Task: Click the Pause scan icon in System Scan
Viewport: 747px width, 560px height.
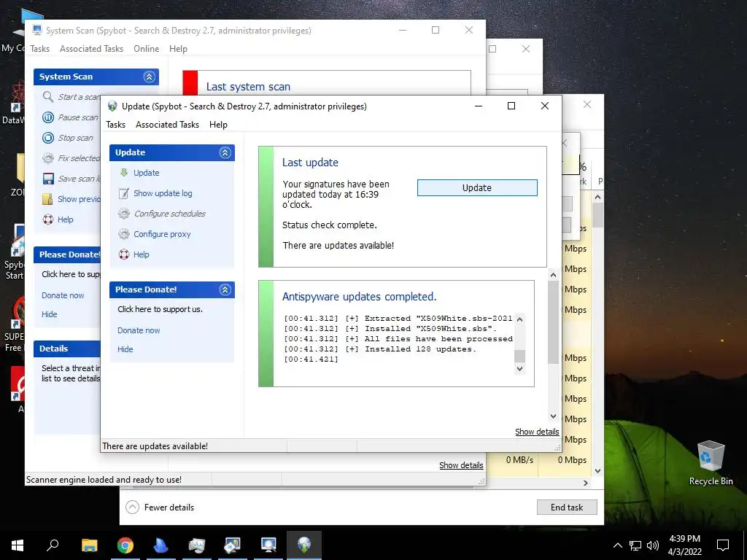Action: coord(48,117)
